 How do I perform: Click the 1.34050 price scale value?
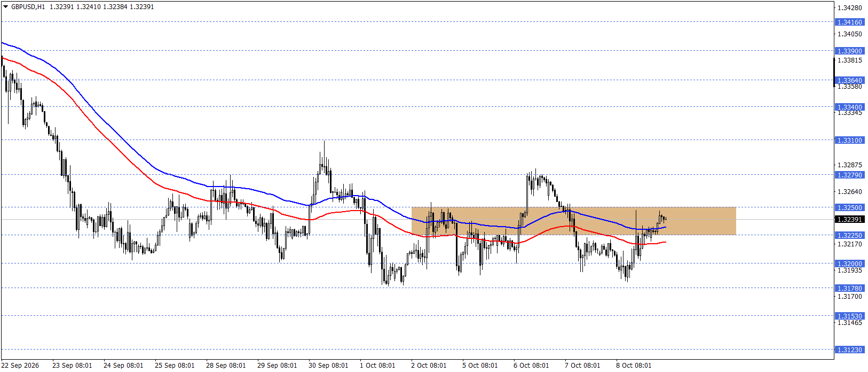(x=849, y=34)
